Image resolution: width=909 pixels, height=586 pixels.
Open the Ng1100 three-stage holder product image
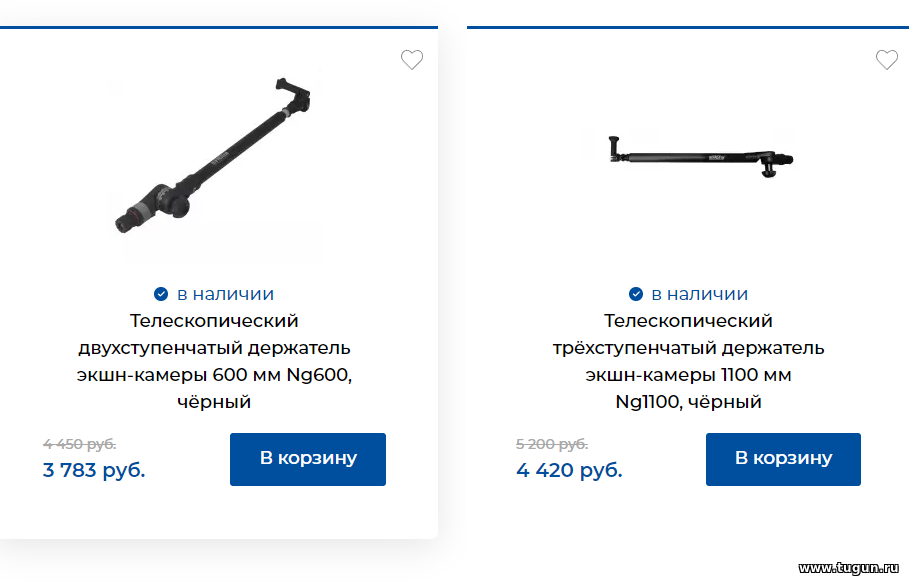[700, 156]
